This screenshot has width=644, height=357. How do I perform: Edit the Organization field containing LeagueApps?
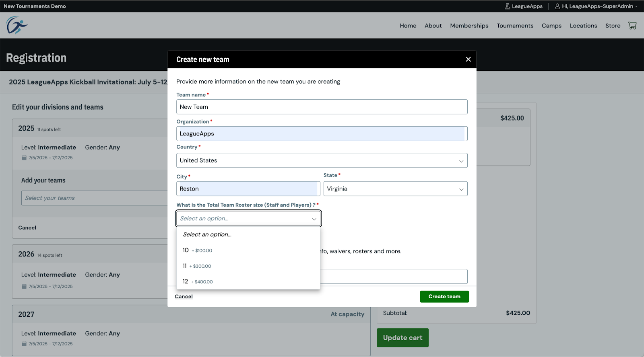tap(322, 133)
